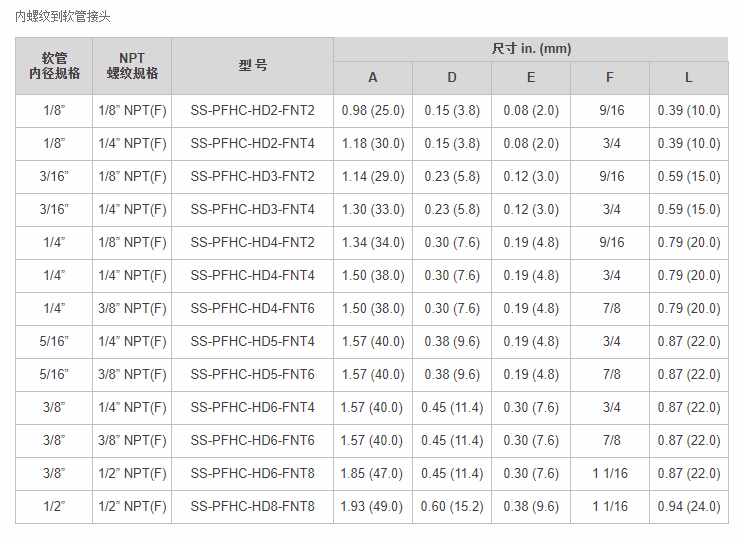
Task: Click the 内螺纹到软管接头 table title
Action: (64, 17)
